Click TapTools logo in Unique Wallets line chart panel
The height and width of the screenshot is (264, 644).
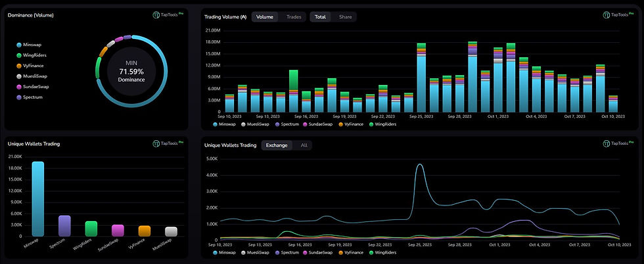(618, 144)
